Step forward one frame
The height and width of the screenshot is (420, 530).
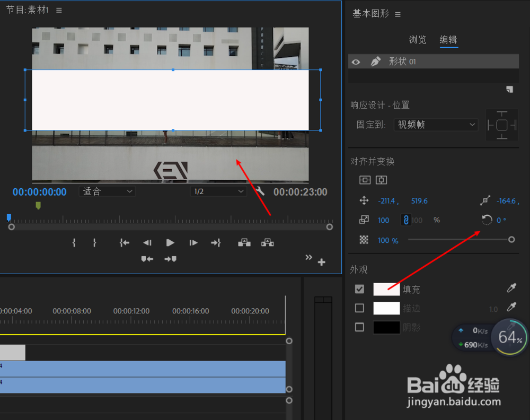193,242
